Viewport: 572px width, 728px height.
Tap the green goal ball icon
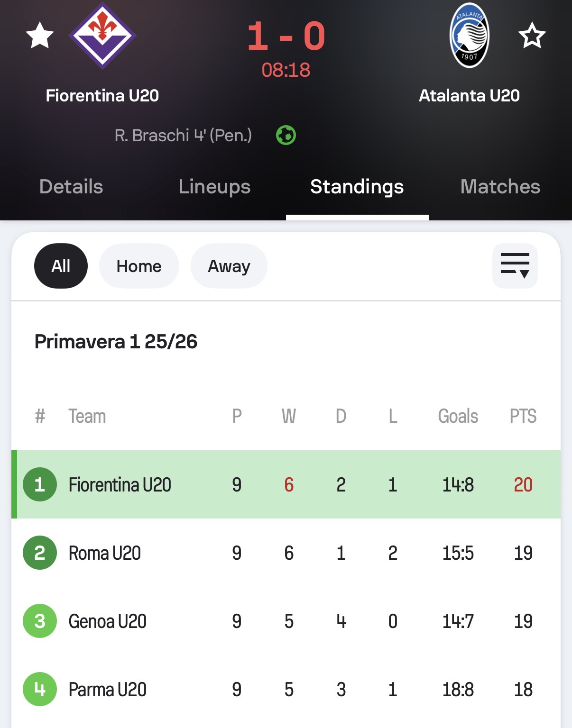tap(286, 136)
